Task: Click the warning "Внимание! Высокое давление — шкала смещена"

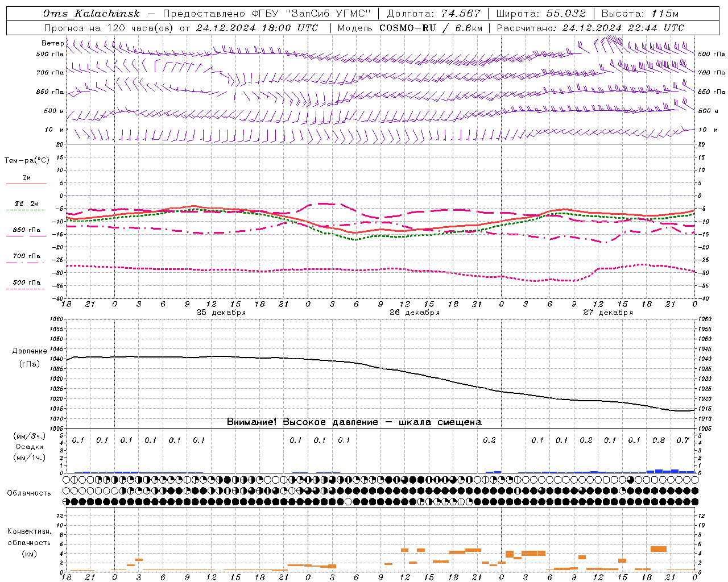Action: click(354, 422)
